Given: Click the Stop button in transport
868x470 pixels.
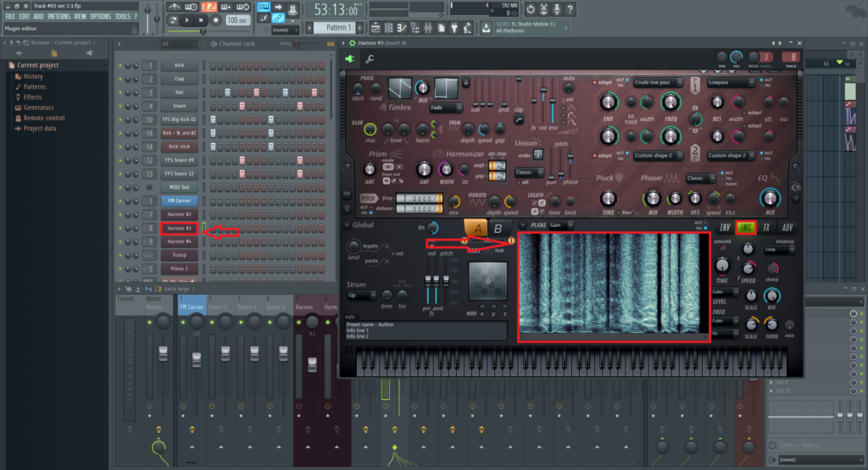Looking at the screenshot, I should tap(200, 20).
